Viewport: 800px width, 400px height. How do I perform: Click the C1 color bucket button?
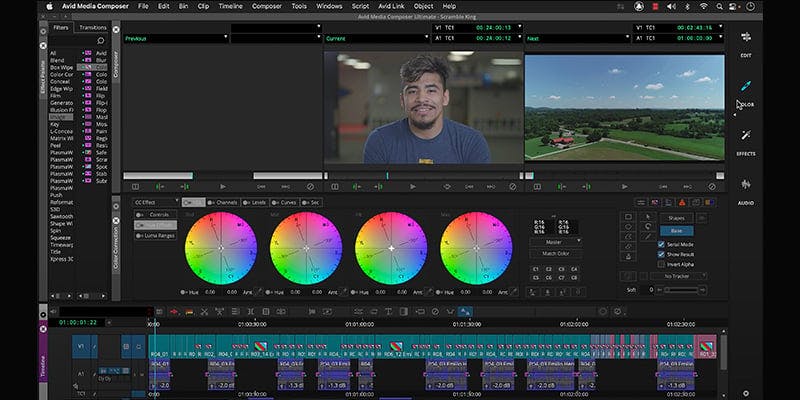(x=536, y=269)
